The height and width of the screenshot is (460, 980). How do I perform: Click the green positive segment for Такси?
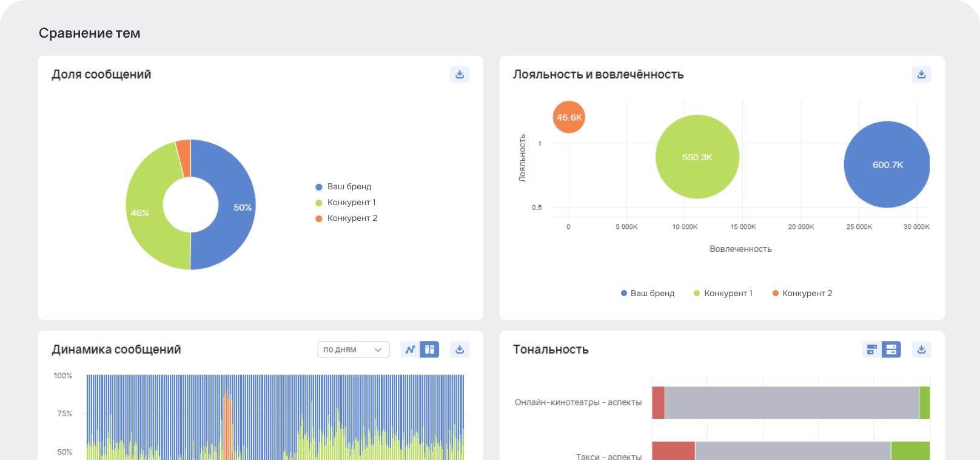click(910, 451)
